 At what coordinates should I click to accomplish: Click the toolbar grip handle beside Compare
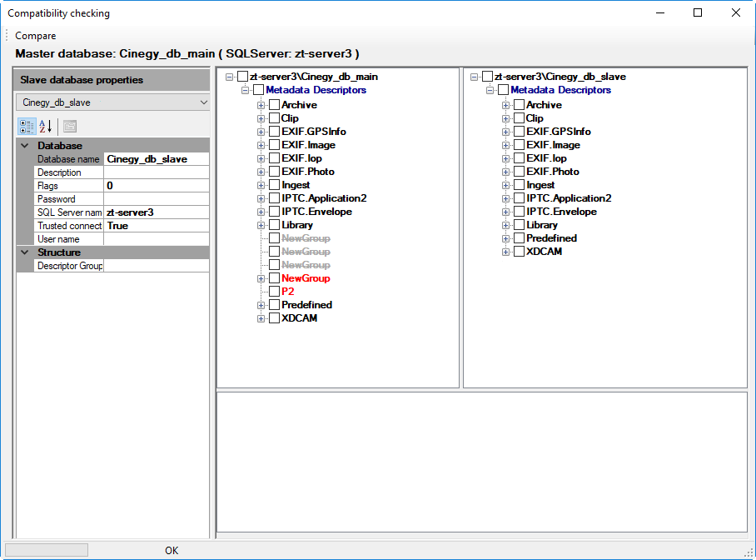coord(7,35)
